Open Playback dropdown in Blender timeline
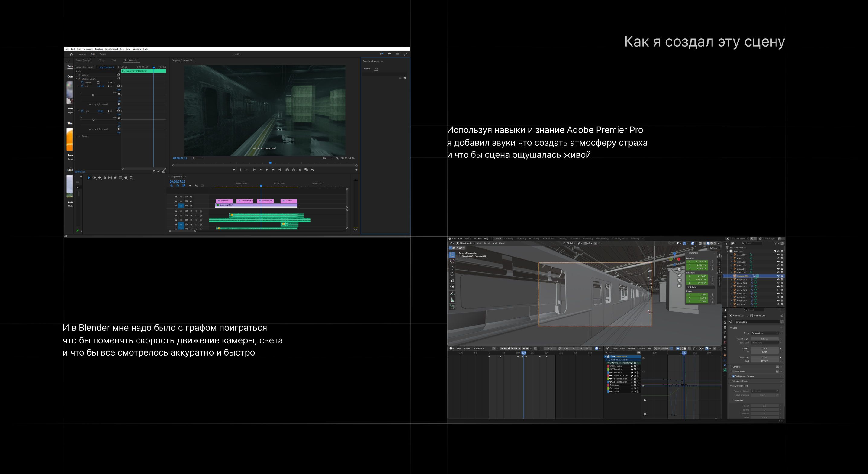 (x=479, y=349)
